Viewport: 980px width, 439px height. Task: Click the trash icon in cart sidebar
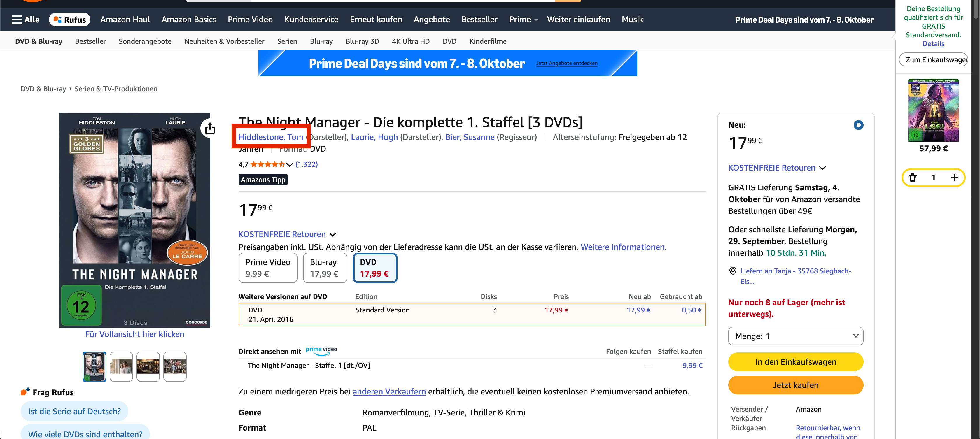pos(912,178)
